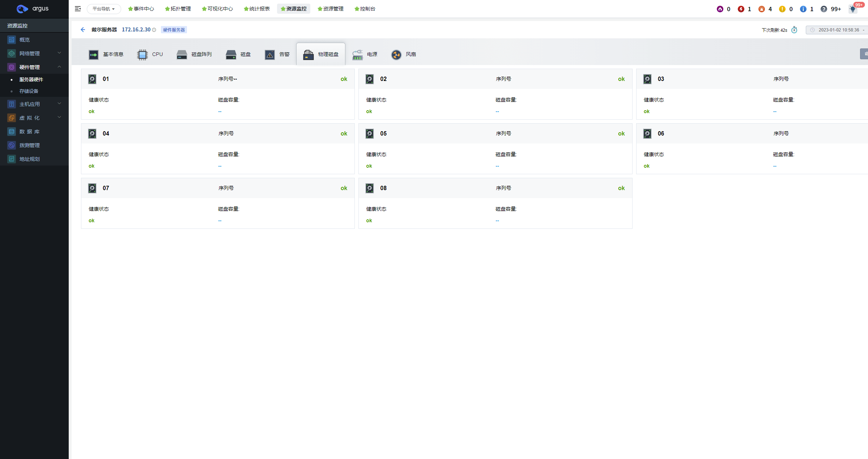This screenshot has height=459, width=868.
Task: Switch to the CPU tab
Action: pos(150,55)
